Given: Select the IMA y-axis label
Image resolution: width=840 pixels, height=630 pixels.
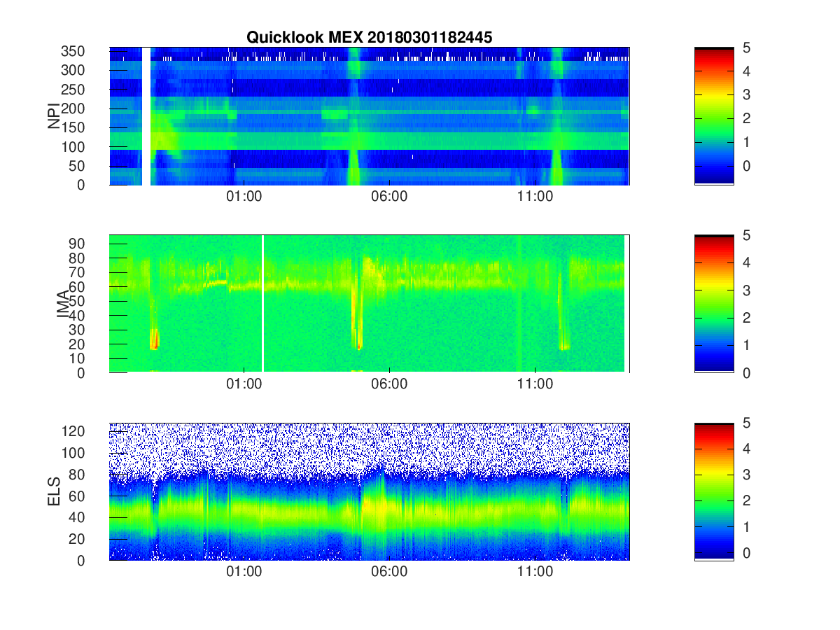Looking at the screenshot, I should (63, 304).
